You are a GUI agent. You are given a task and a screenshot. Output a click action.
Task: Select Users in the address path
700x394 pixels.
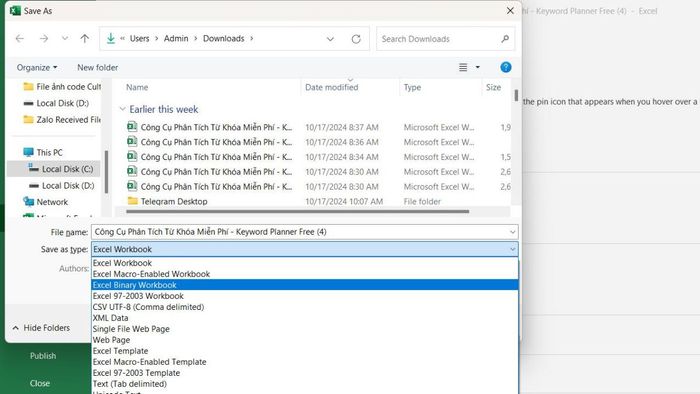(x=139, y=39)
